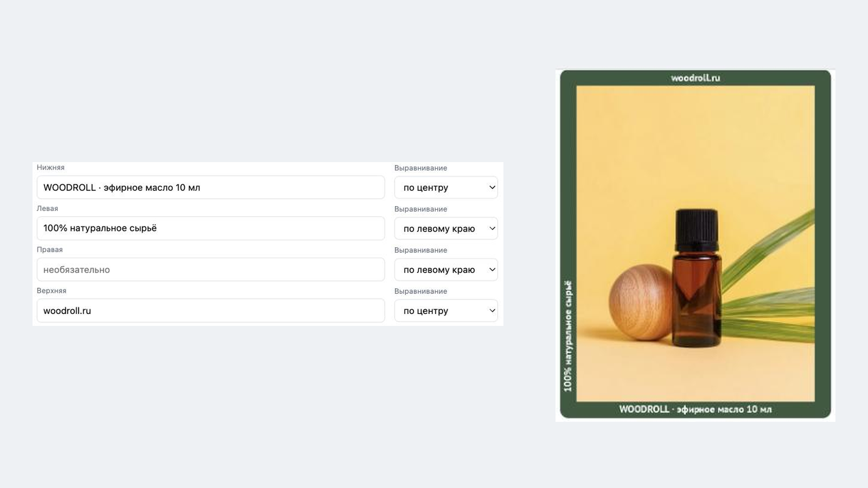
Task: Open the alignment dropdown for Нижняя caption
Action: coord(446,188)
